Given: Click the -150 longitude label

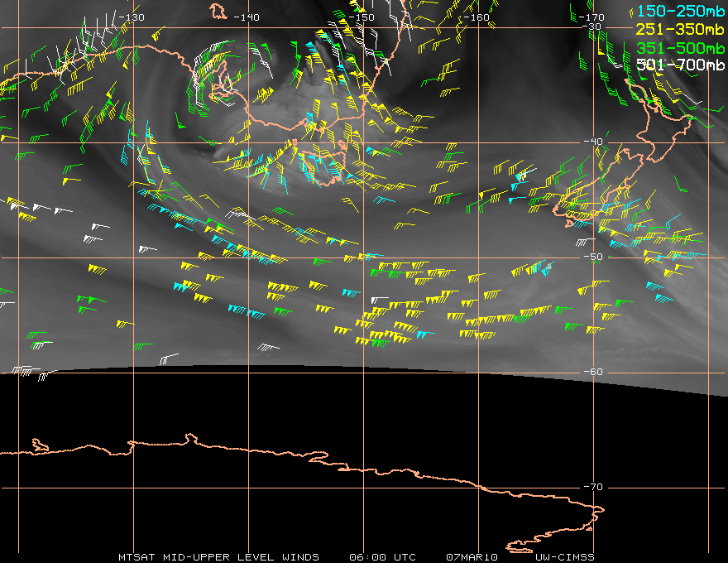Looking at the screenshot, I should [x=362, y=17].
